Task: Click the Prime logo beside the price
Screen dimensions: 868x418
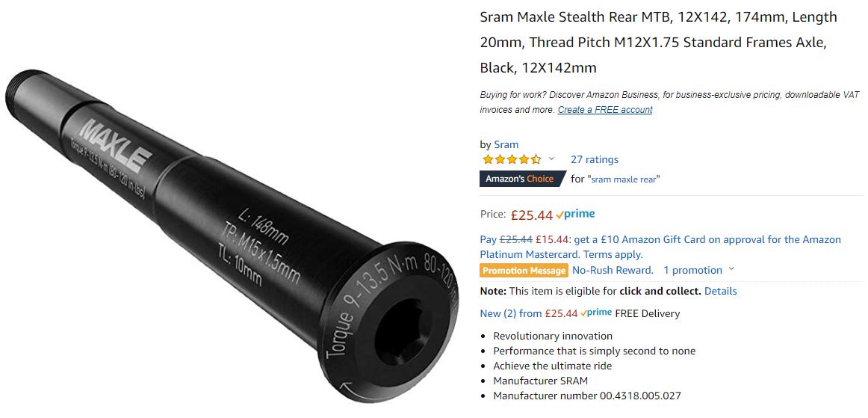Action: pos(576,214)
